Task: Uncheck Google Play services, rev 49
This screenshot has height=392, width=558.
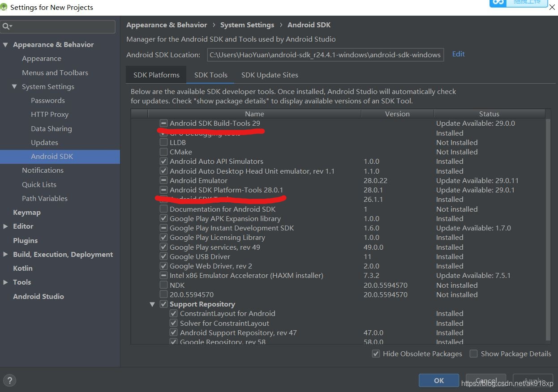Action: (x=164, y=247)
